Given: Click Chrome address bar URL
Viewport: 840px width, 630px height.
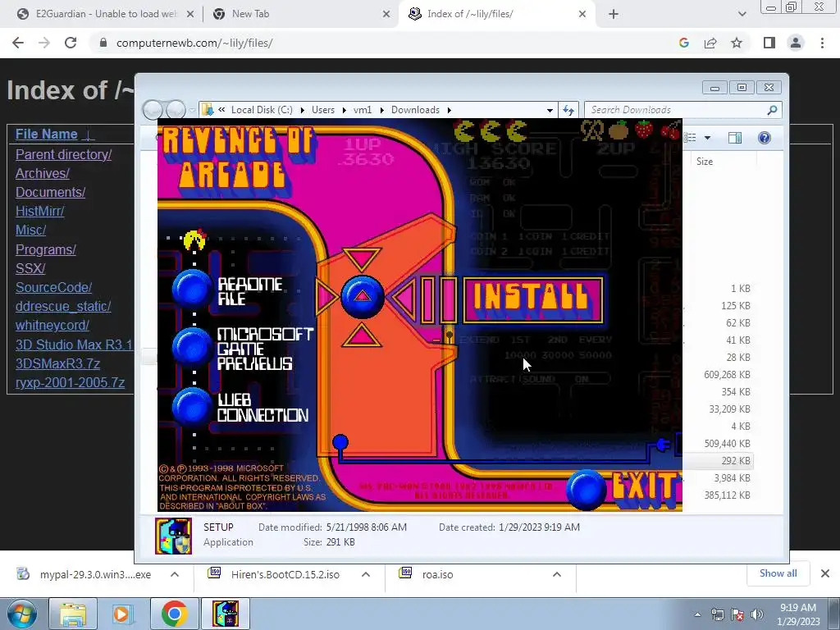Looking at the screenshot, I should pyautogui.click(x=194, y=43).
